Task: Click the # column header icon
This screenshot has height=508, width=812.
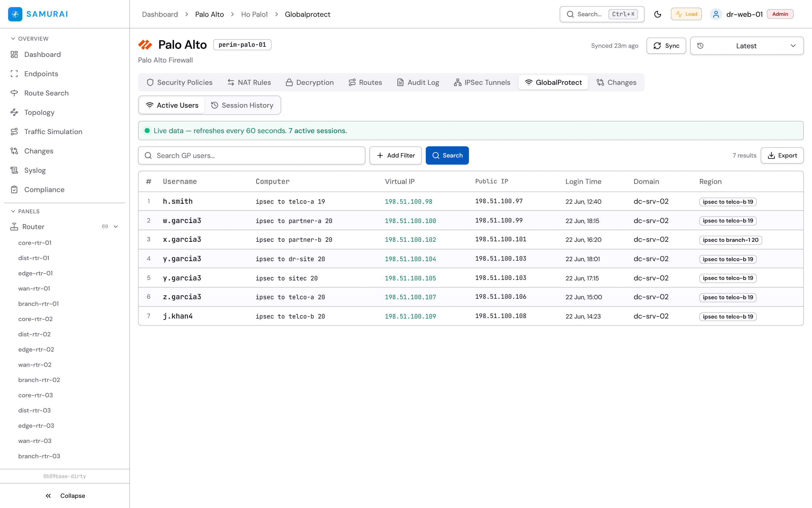Action: (149, 181)
